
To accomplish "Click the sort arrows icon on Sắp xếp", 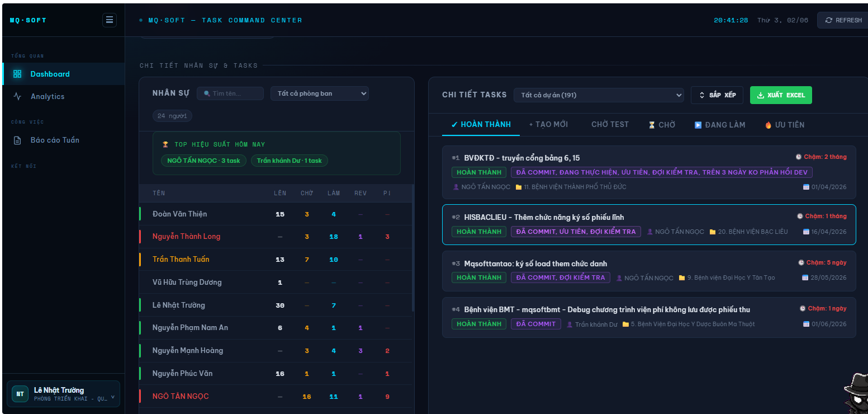I will pyautogui.click(x=702, y=95).
